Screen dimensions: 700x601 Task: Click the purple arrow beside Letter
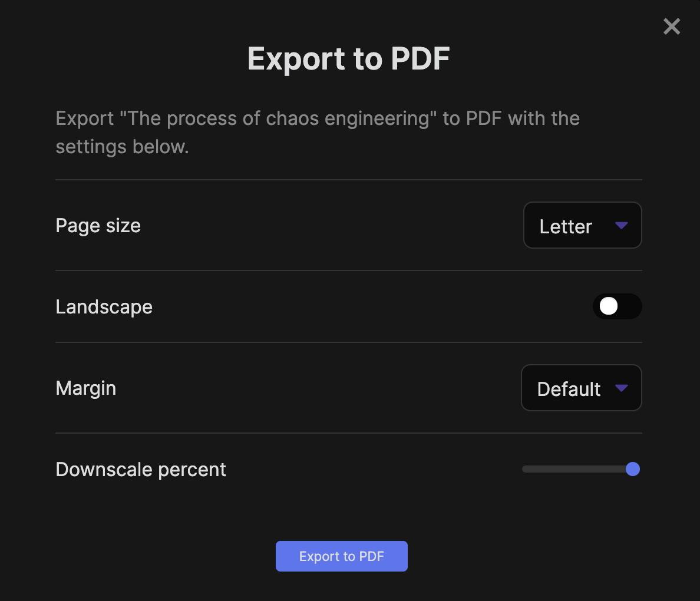point(621,226)
